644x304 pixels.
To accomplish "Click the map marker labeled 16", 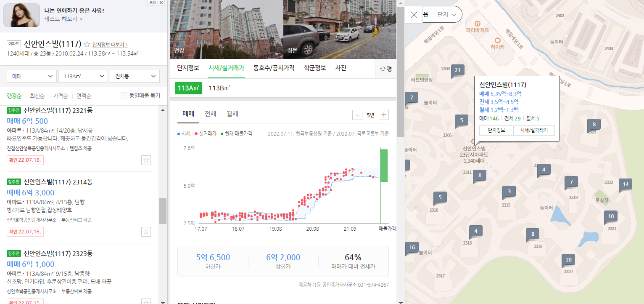I will pyautogui.click(x=412, y=248).
